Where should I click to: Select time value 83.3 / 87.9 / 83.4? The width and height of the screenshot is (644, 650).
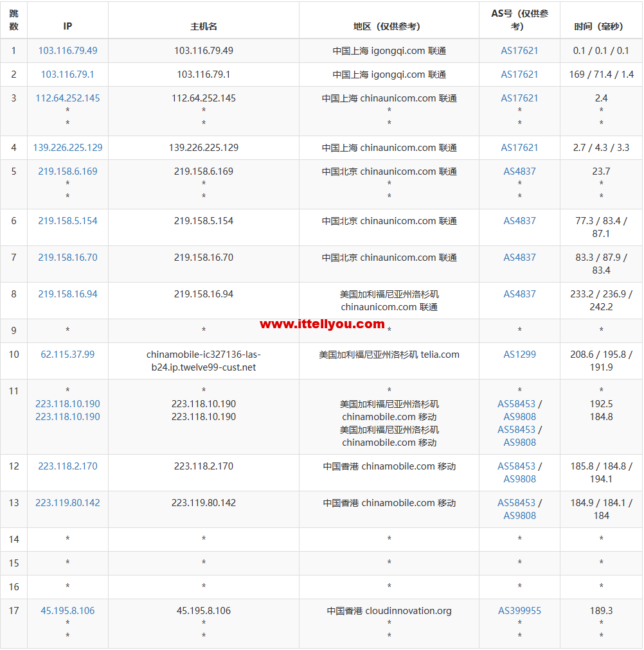[x=601, y=263]
